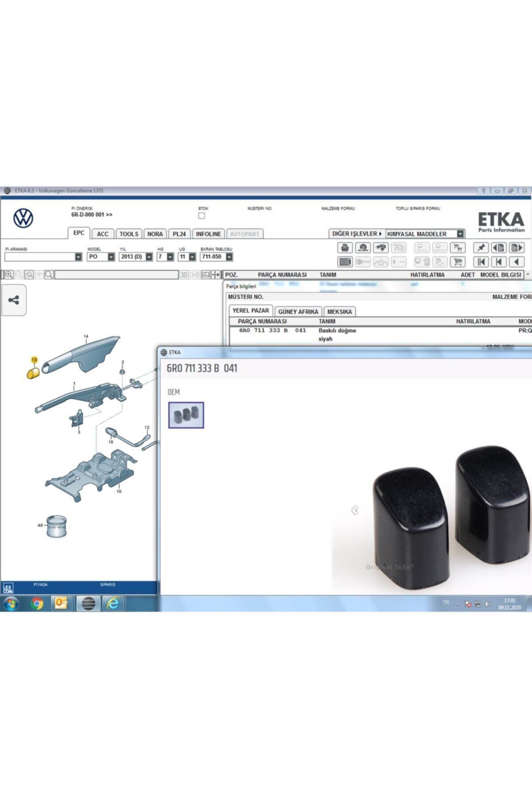Expand the EKRAN TABLOSU dropdown 711-050
This screenshot has height=798, width=532.
click(229, 257)
